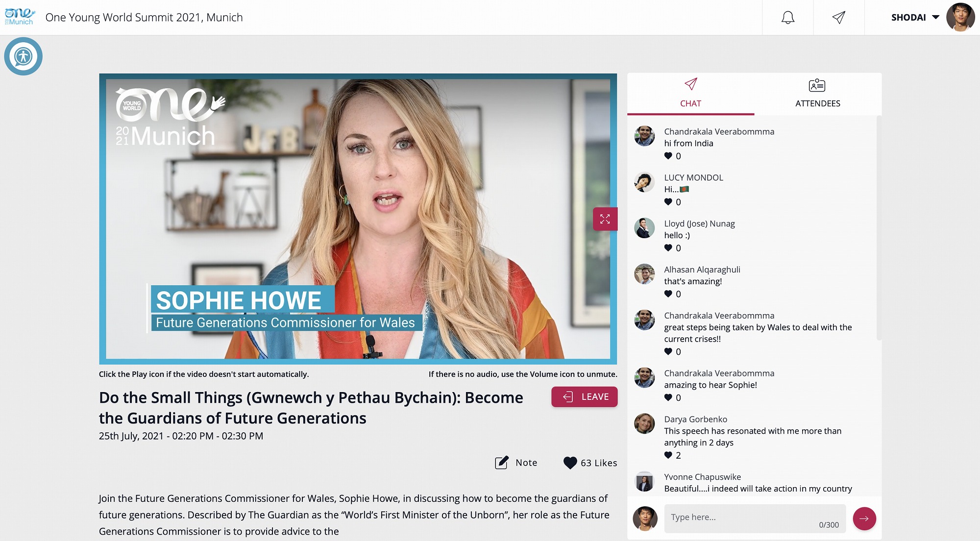The height and width of the screenshot is (541, 980).
Task: Open Lloyd (Jose) Nunag's avatar
Action: pyautogui.click(x=644, y=228)
